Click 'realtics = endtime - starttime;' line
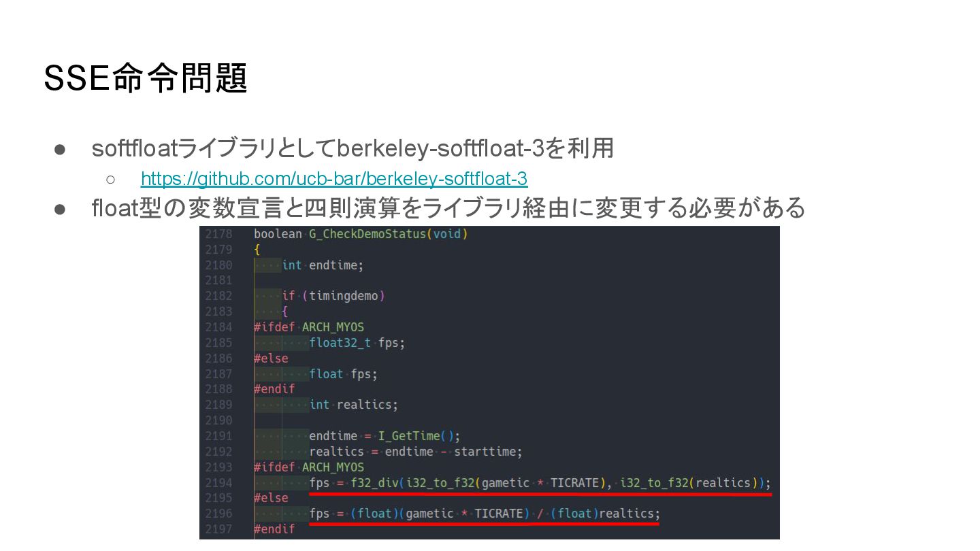 point(416,452)
